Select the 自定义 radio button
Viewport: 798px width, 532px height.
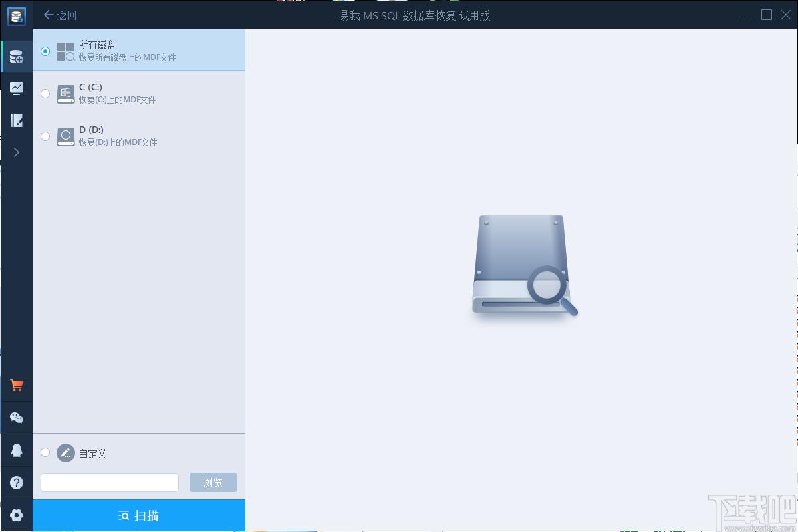tap(45, 452)
